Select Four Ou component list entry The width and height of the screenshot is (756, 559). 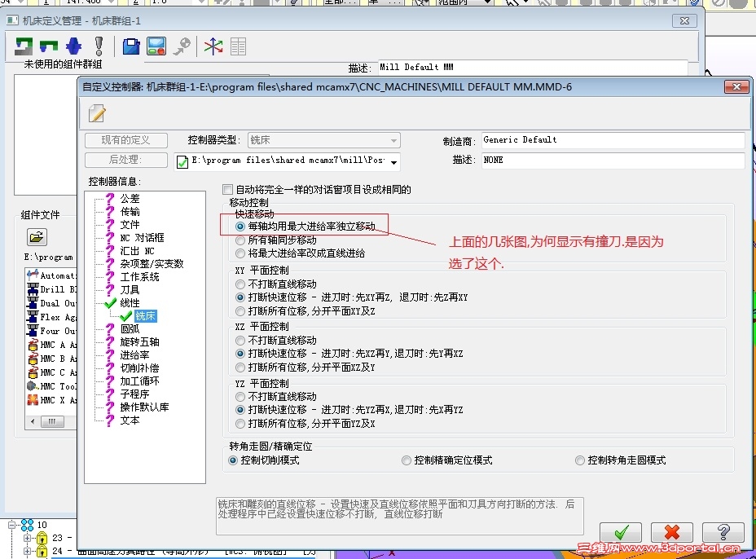(x=51, y=332)
